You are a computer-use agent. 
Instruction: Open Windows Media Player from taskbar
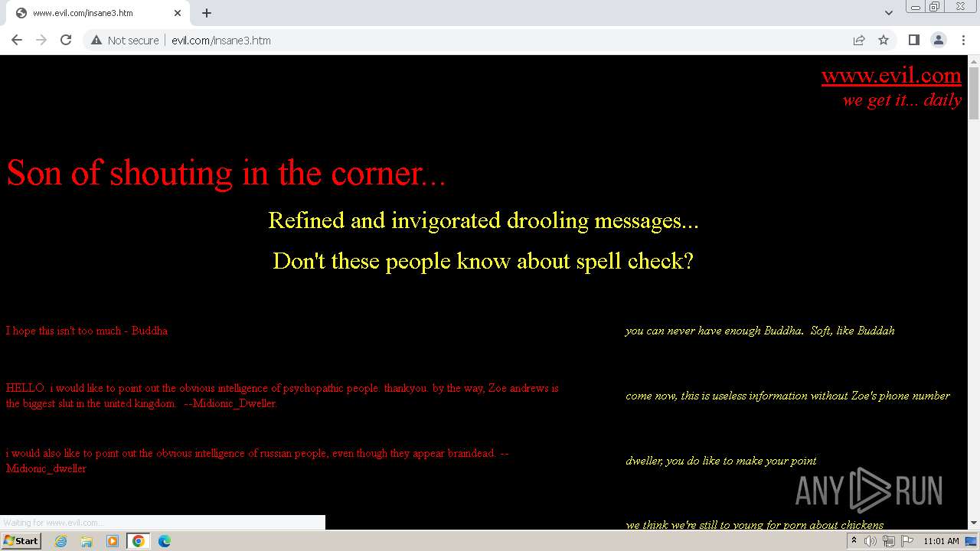click(x=113, y=541)
